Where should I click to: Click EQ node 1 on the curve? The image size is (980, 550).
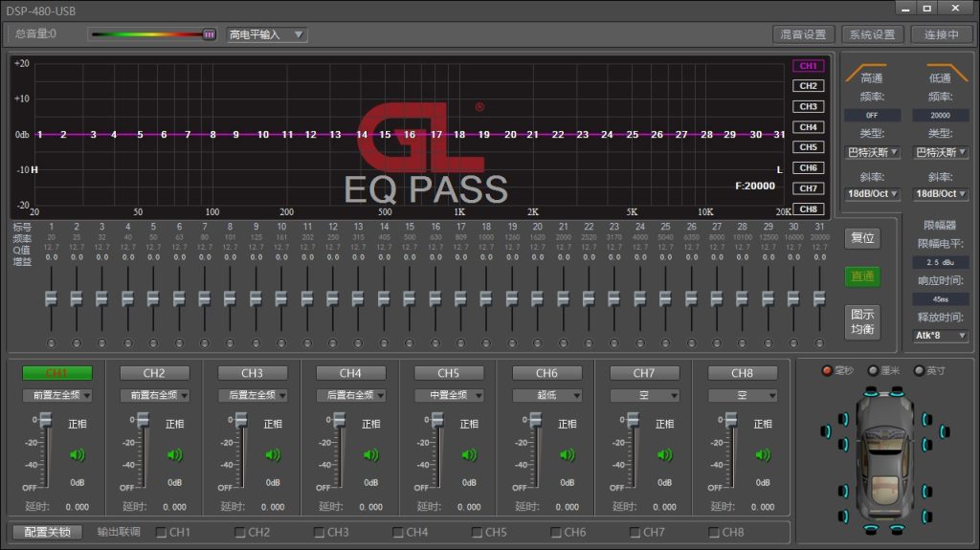pyautogui.click(x=39, y=134)
